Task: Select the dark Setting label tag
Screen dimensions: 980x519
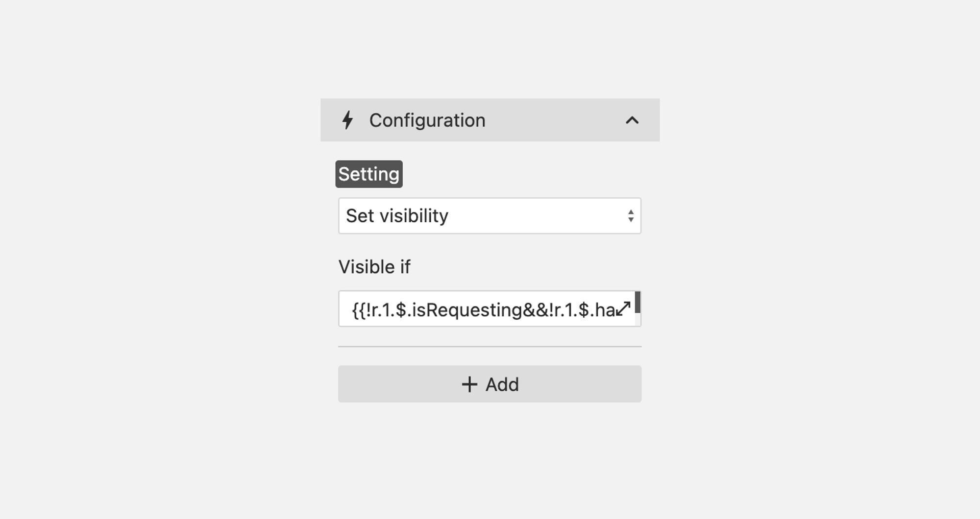Action: pos(369,174)
